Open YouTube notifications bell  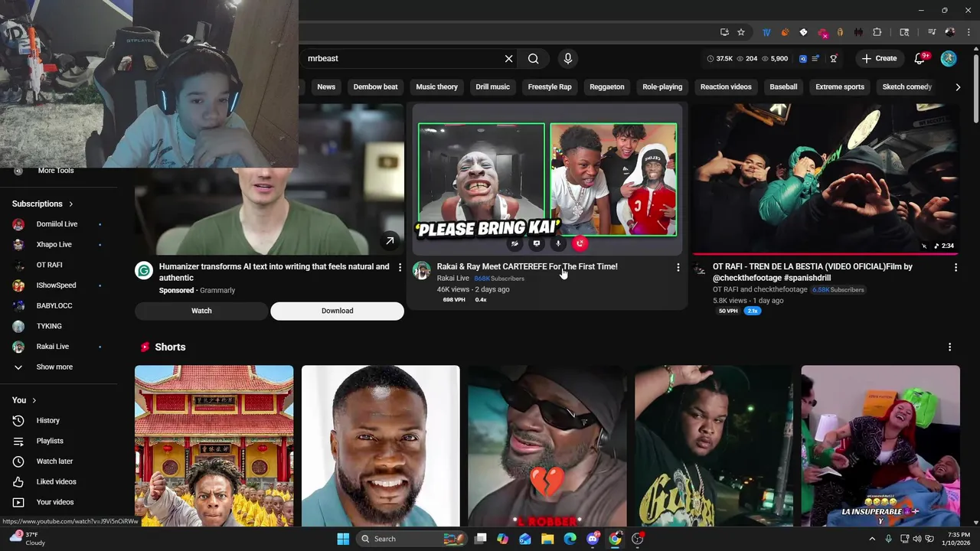(x=920, y=58)
